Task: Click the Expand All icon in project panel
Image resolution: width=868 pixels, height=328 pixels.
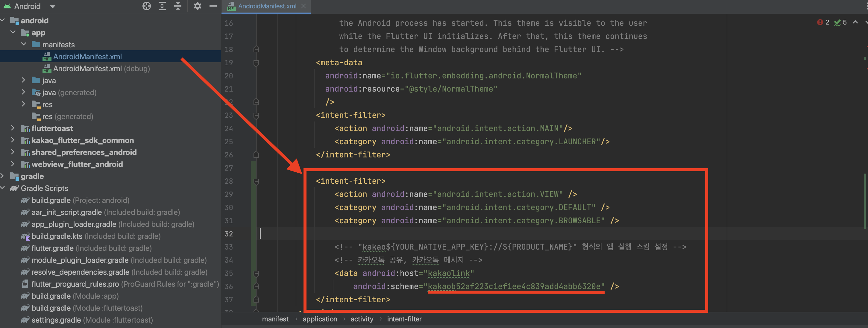Action: (x=162, y=6)
